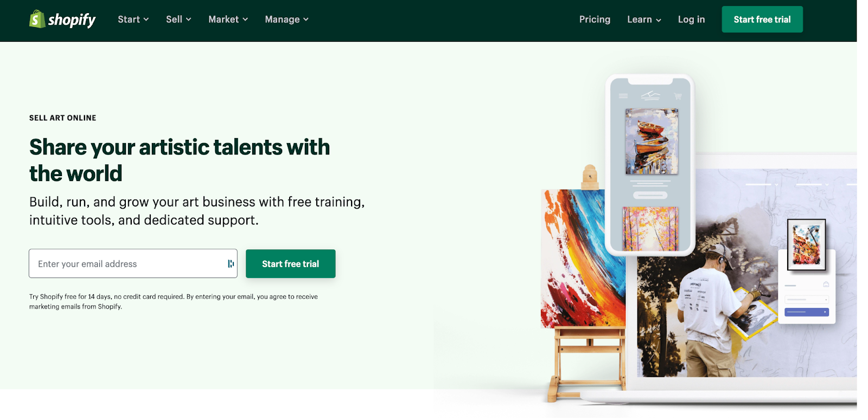Screen dimensions: 868x420
Task: Click the hamburger menu icon on phone mockup
Action: click(x=623, y=96)
